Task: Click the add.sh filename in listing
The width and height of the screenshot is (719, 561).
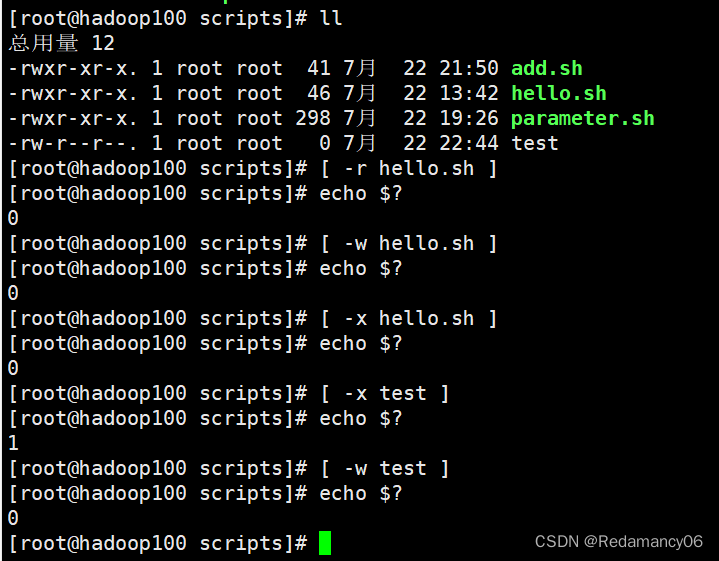Action: pyautogui.click(x=546, y=68)
